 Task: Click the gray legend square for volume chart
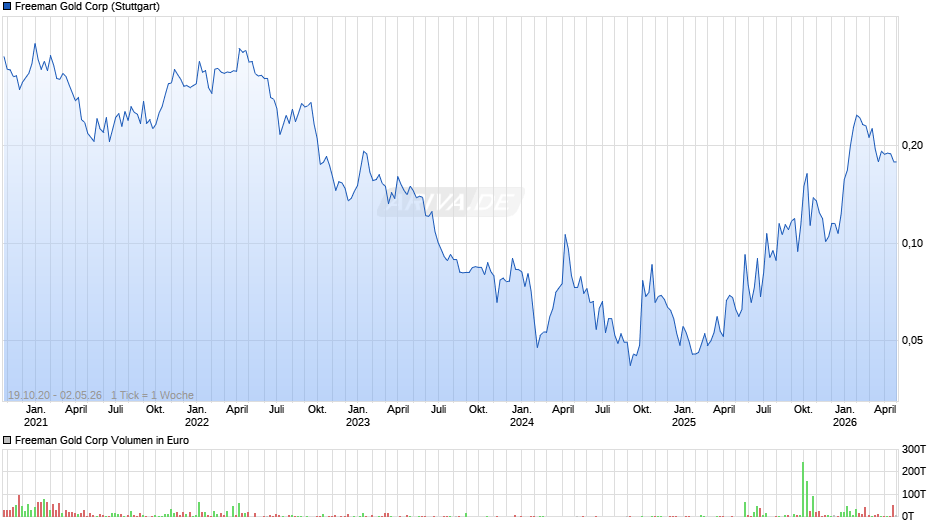[x=7, y=440]
